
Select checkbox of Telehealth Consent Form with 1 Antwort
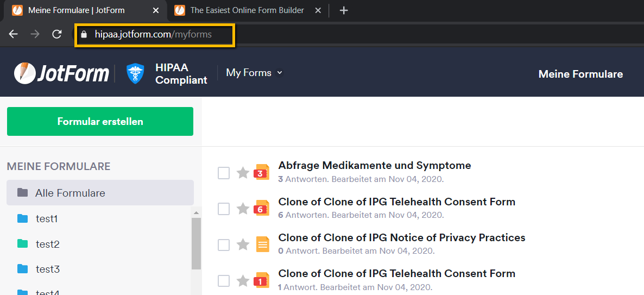[223, 281]
